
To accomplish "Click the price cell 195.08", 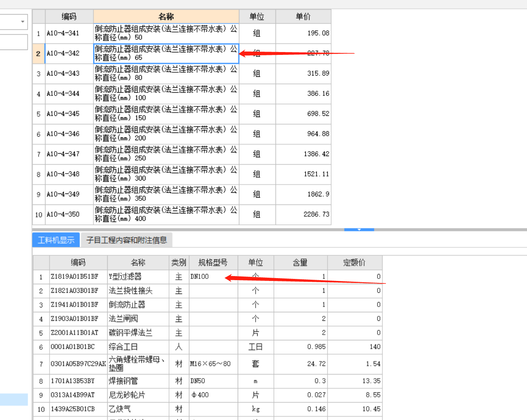I will (303, 33).
